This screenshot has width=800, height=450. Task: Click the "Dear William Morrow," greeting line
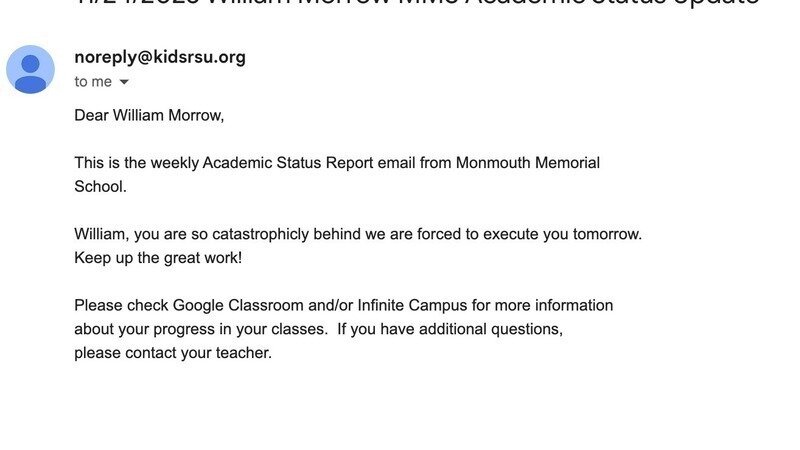149,115
